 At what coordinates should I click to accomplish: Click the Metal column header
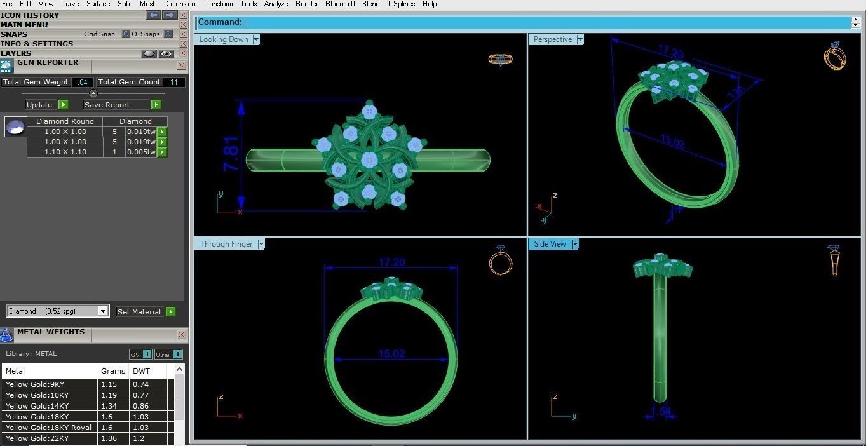coord(50,371)
